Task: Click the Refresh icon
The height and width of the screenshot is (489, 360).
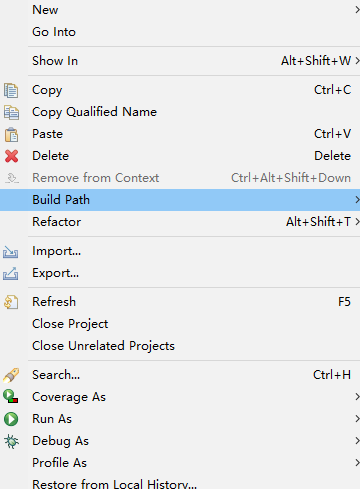Action: pyautogui.click(x=11, y=302)
